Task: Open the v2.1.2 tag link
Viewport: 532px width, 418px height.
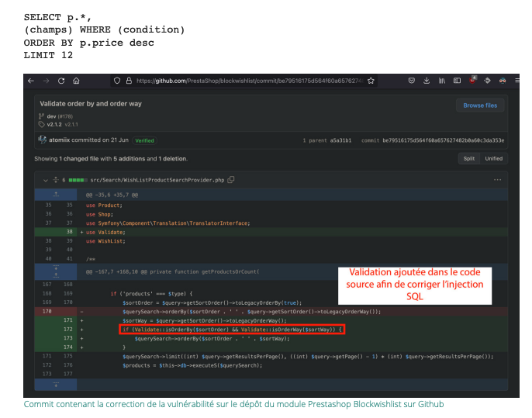Action: pos(54,125)
